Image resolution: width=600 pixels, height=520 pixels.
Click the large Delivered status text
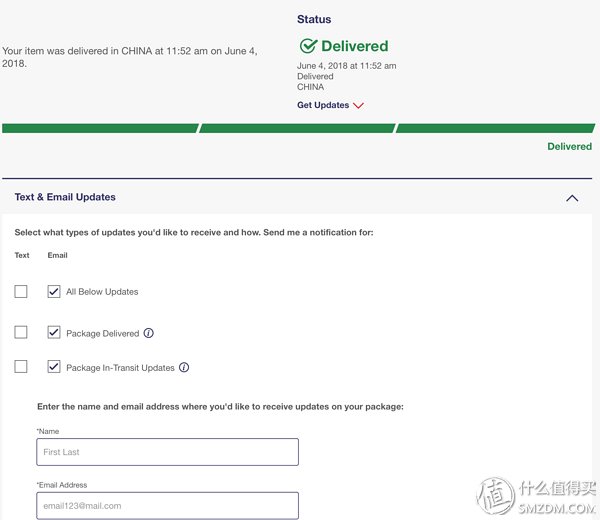coord(355,46)
